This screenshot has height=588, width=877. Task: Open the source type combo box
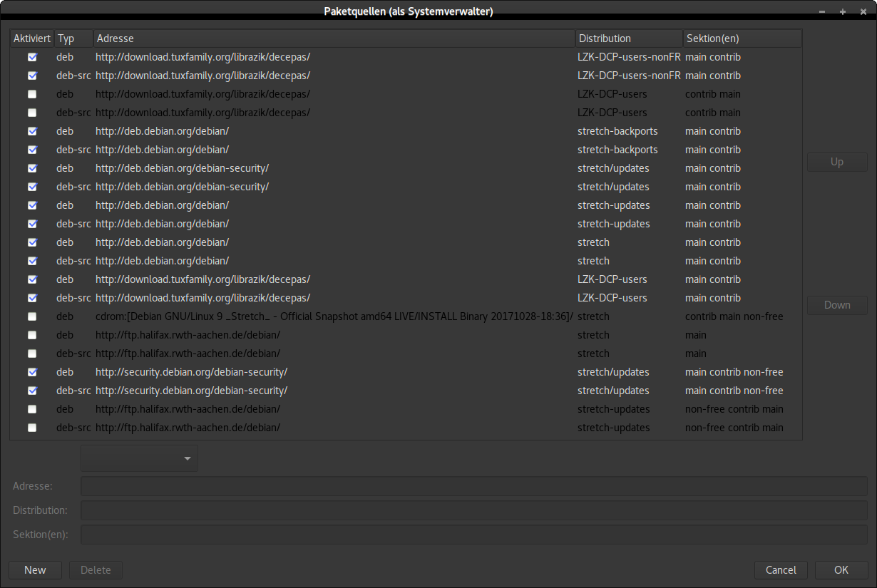(x=140, y=458)
